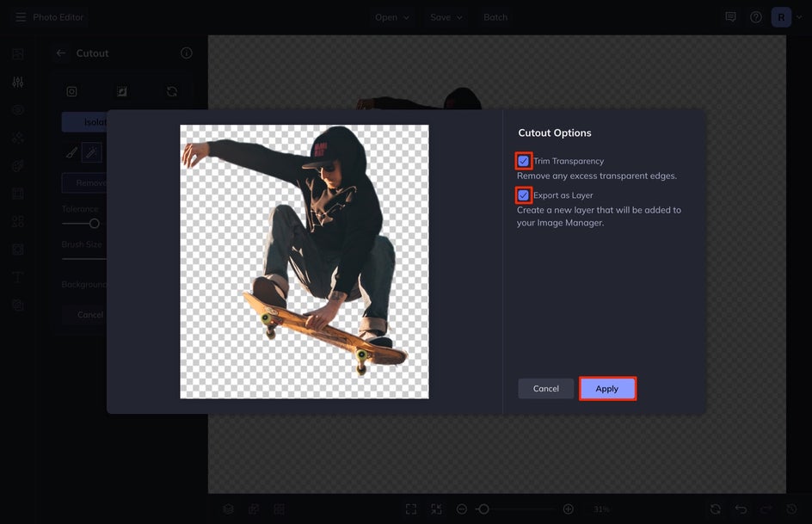Click Apply in Cutout Options
The height and width of the screenshot is (524, 812).
click(x=607, y=388)
